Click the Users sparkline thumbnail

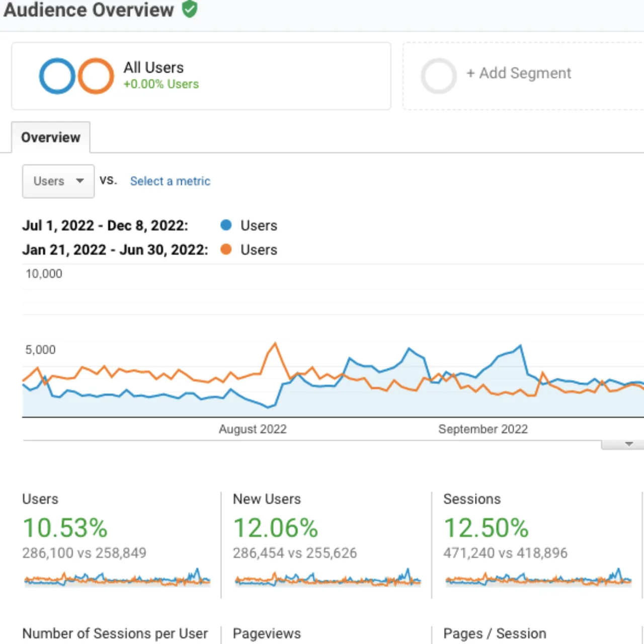(x=117, y=578)
